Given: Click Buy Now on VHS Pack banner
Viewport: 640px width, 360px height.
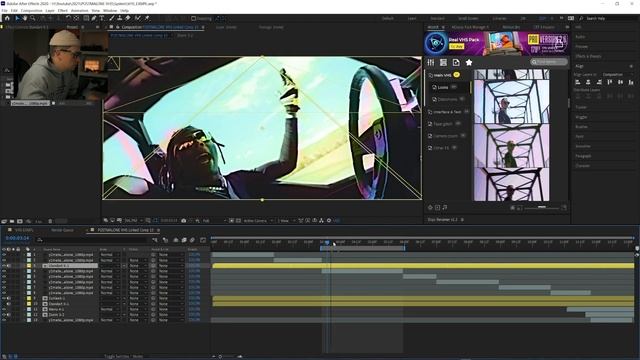Looking at the screenshot, I should pos(457,47).
